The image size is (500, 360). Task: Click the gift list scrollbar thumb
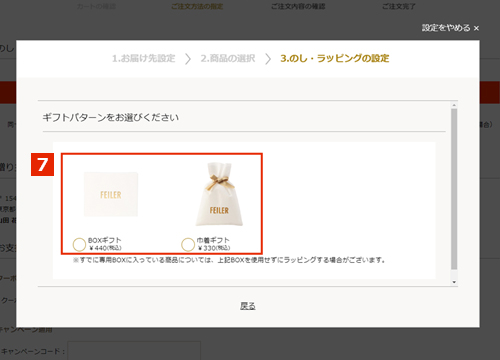(x=454, y=189)
